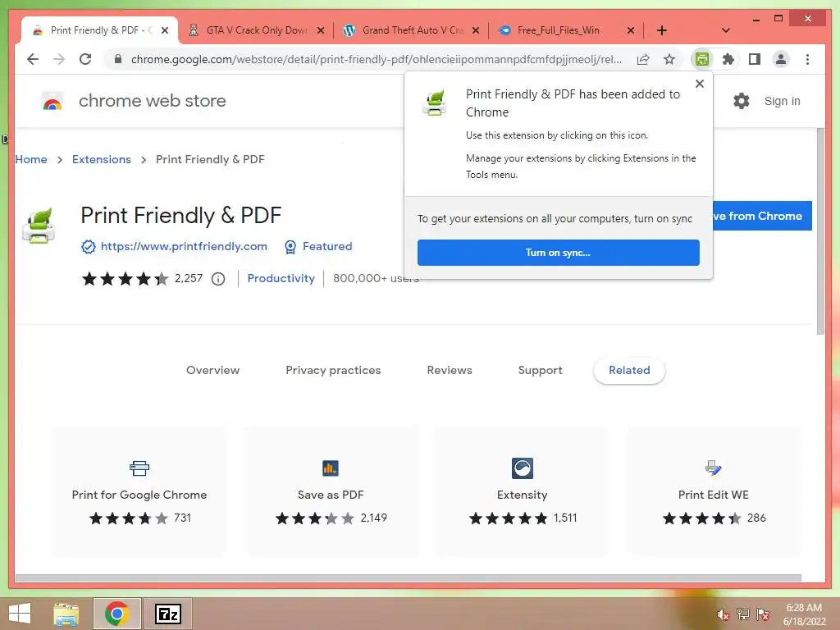Open a new tab with plus icon

coord(662,30)
